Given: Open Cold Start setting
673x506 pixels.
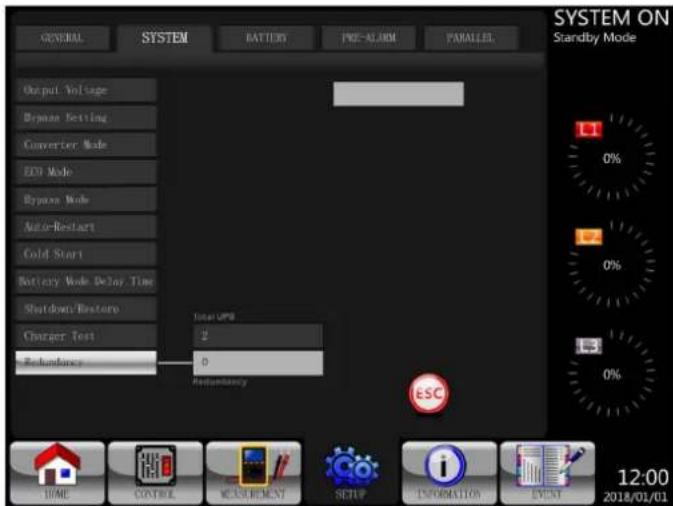Looking at the screenshot, I should click(86, 254).
